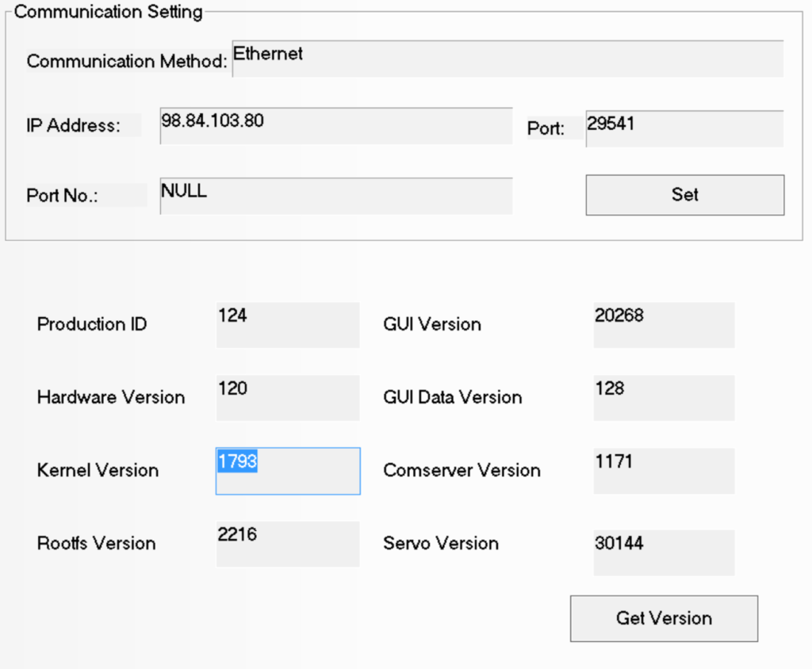Click the Communication Setting group title
Screen dimensions: 812x669
coord(108,11)
